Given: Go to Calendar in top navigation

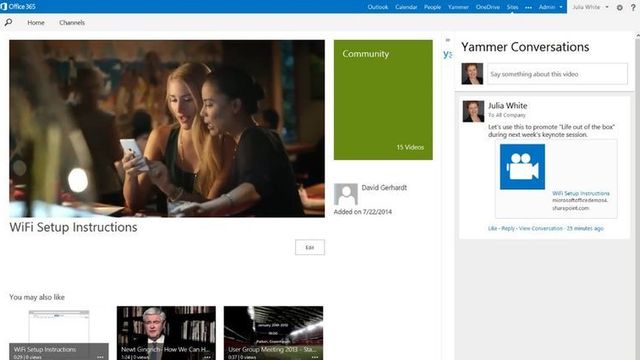Looking at the screenshot, I should point(406,7).
